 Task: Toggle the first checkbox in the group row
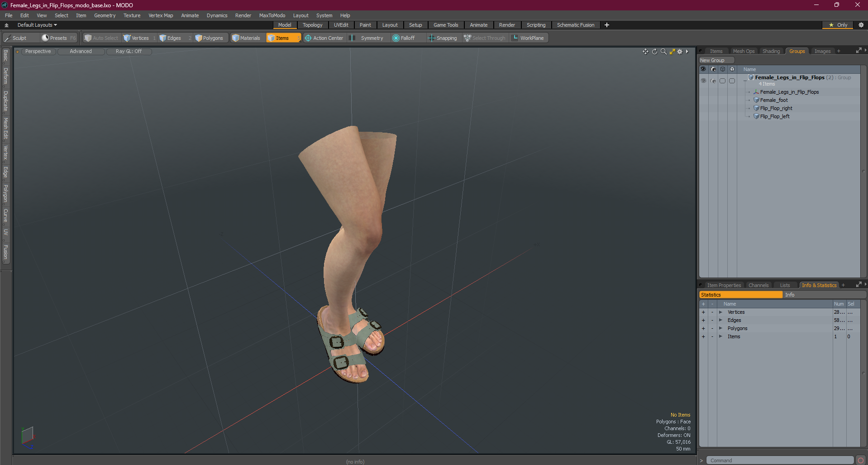(x=722, y=81)
